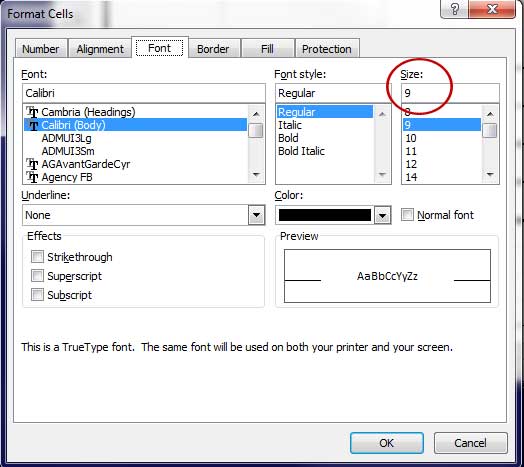Screen dimensions: 524x467
Task: Open the Fill tab
Action: point(267,49)
